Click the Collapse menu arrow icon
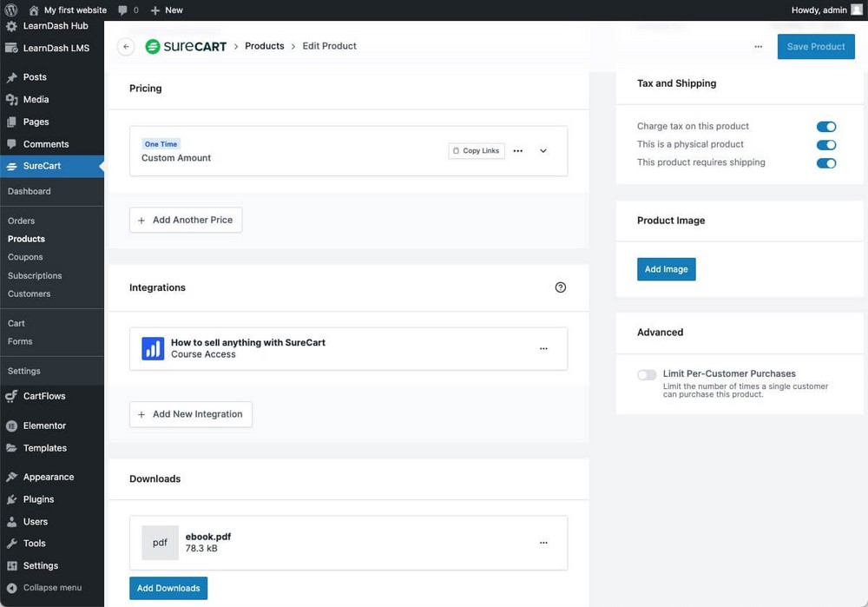 11,588
